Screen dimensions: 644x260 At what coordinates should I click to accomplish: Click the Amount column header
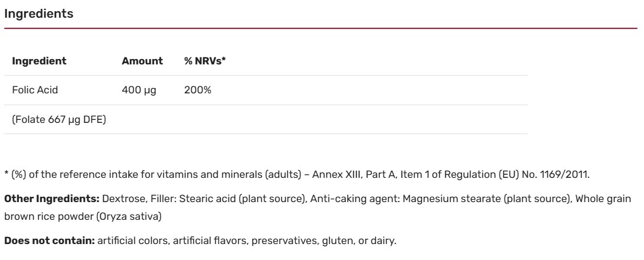[142, 60]
